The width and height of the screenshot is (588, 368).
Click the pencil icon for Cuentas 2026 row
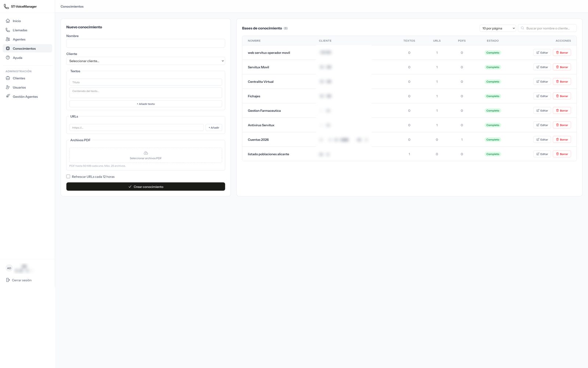[538, 139]
